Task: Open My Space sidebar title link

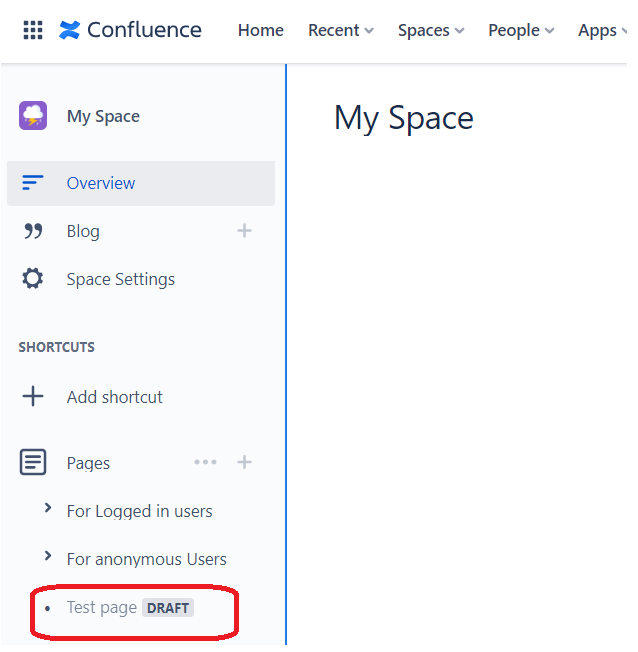Action: tap(103, 116)
